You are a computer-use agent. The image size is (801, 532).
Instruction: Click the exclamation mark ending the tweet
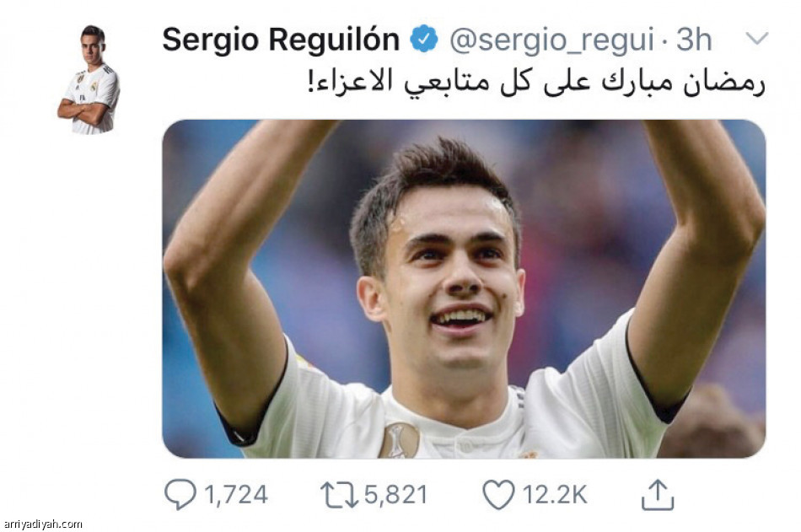click(x=310, y=81)
